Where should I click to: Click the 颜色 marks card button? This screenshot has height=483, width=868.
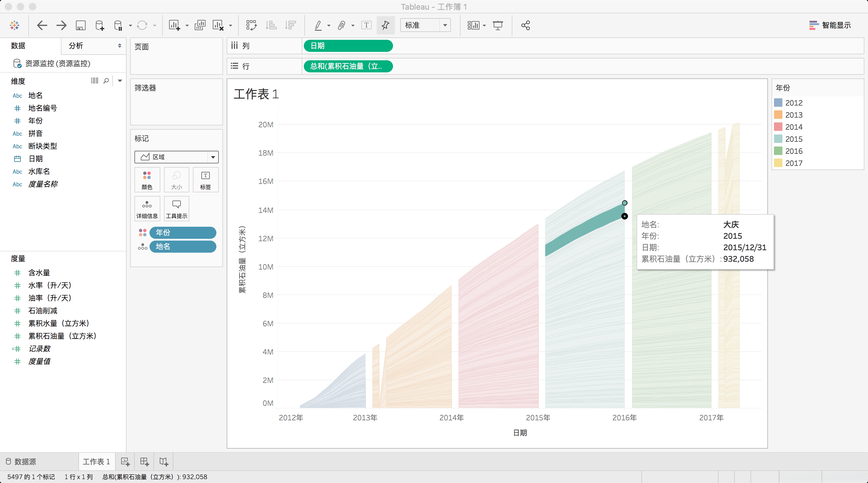pos(147,180)
